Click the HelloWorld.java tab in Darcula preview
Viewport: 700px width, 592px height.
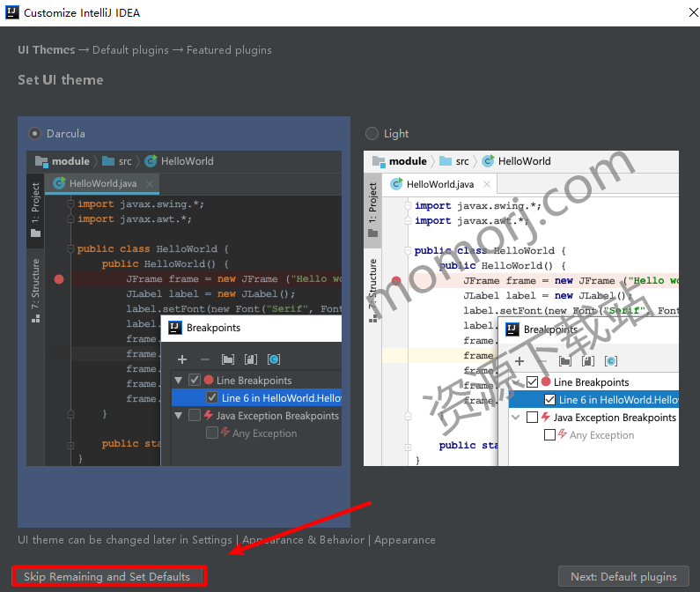[x=103, y=183]
